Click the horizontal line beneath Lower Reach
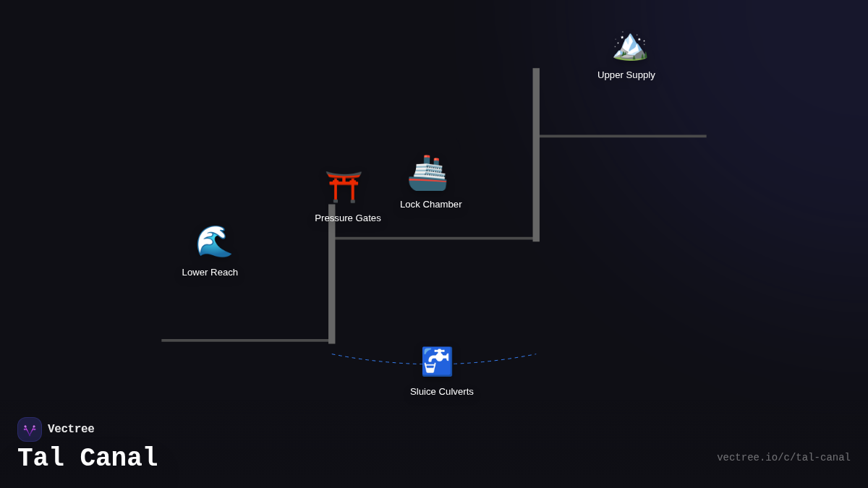The height and width of the screenshot is (488, 868). point(244,340)
